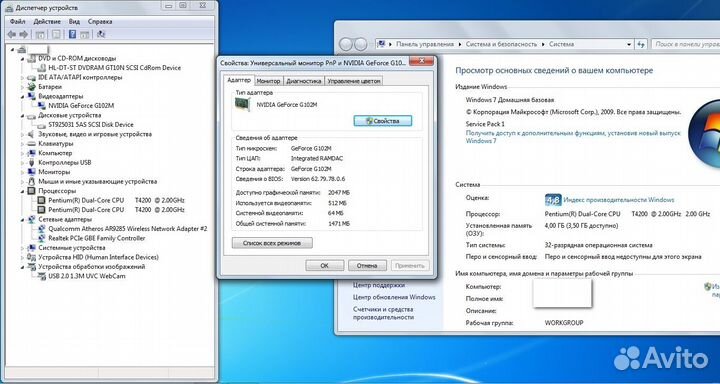Click the disk icon of ST925031 SAS device
The image size is (720, 384).
pos(41,124)
